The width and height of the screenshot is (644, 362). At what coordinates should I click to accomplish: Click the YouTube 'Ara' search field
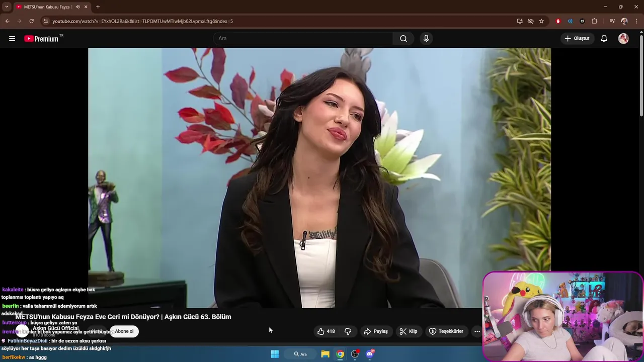[x=303, y=39]
